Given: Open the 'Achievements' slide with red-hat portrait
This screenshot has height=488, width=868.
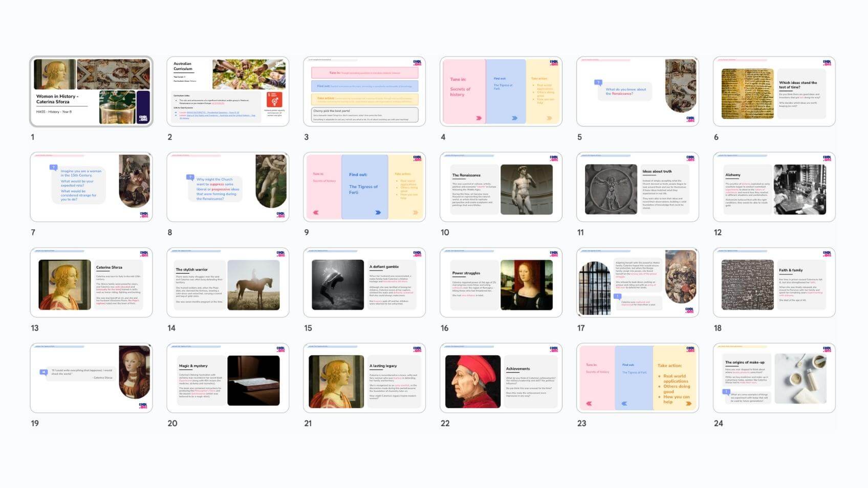Looking at the screenshot, I should tap(501, 379).
